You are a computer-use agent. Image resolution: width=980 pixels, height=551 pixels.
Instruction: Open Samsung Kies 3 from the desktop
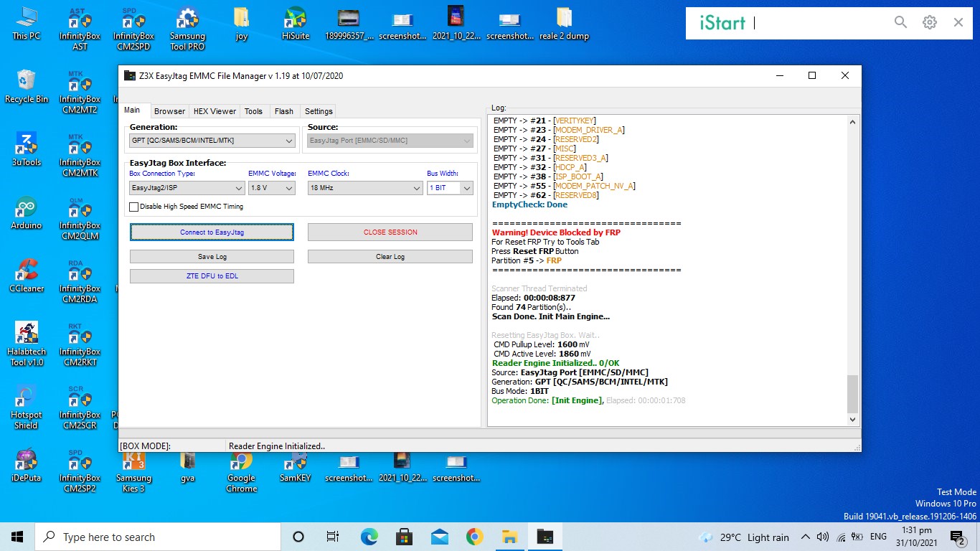tap(133, 471)
